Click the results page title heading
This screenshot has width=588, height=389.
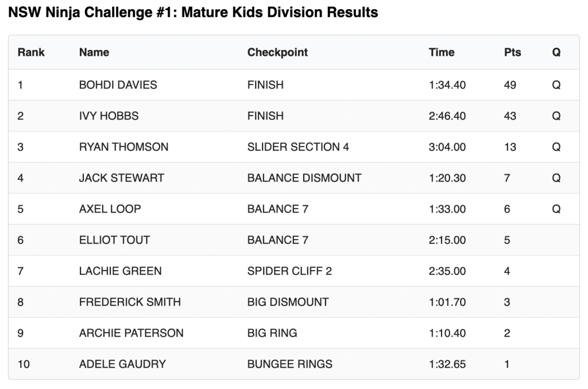click(x=193, y=12)
